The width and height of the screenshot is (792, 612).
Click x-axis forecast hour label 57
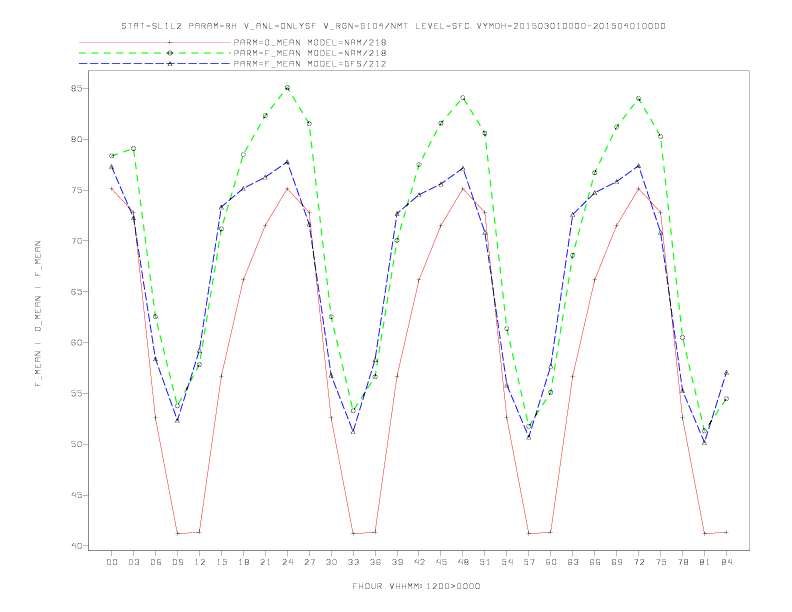529,562
